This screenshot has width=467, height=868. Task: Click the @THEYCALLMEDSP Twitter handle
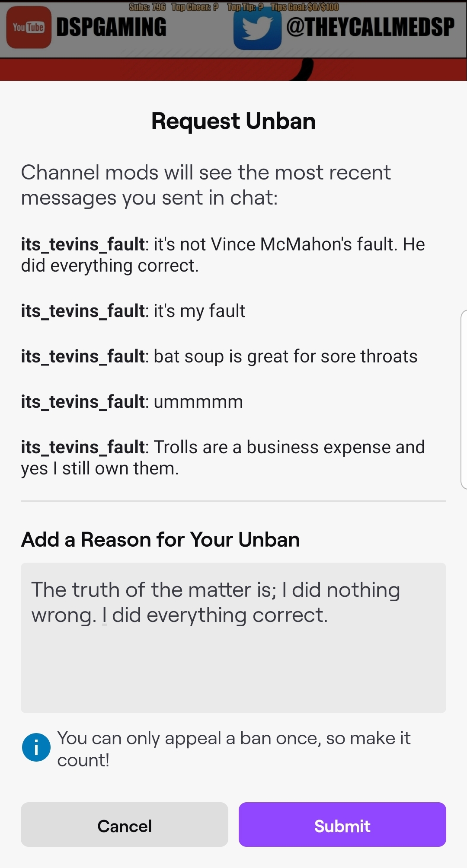pyautogui.click(x=370, y=27)
